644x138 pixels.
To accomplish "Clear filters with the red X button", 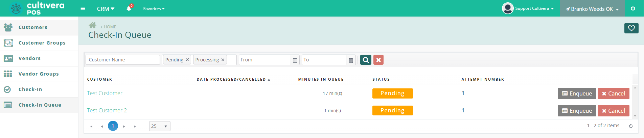I will click(x=378, y=60).
